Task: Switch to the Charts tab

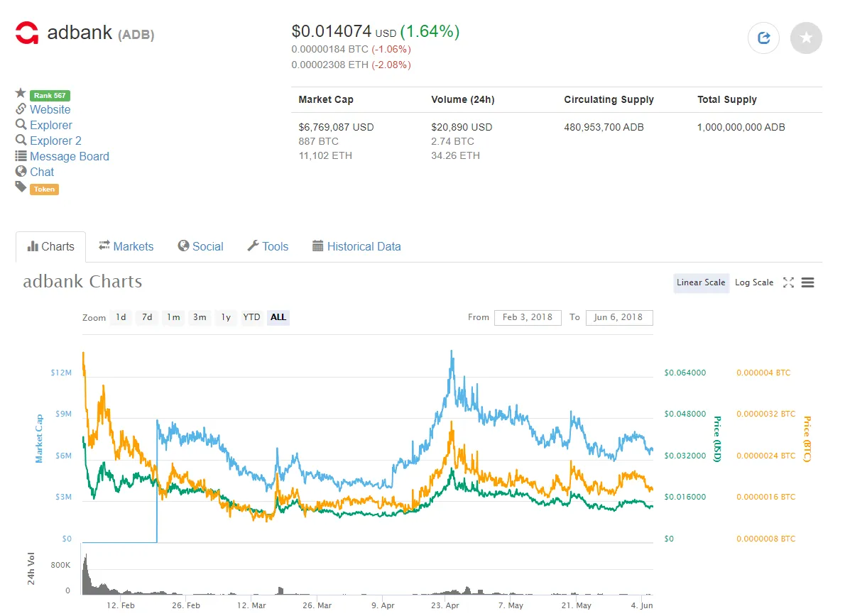Action: point(50,247)
